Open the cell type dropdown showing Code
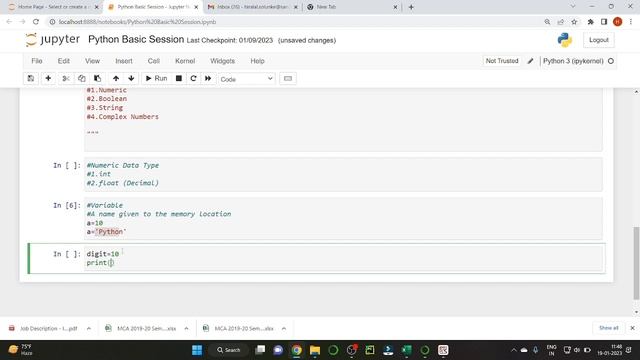Viewport: 640px width, 360px height. coord(247,79)
